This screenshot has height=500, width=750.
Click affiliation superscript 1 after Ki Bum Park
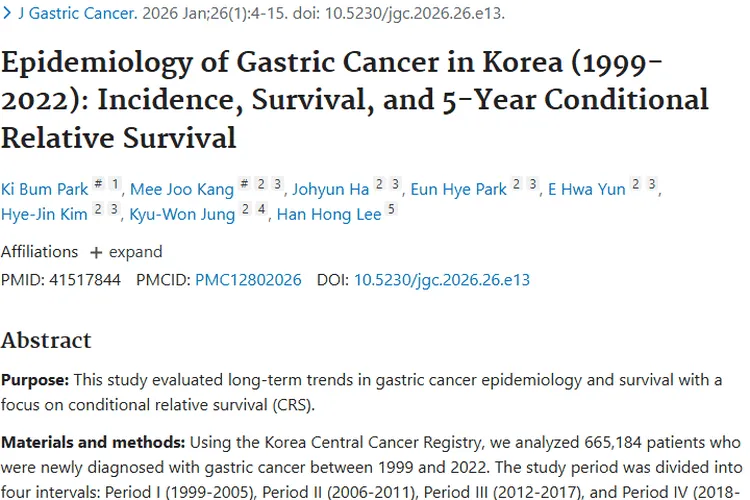tap(115, 185)
